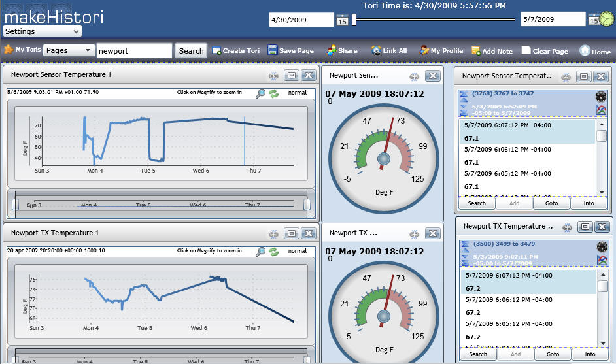Image resolution: width=616 pixels, height=364 pixels.
Task: Click right handle of Newport Sensor chart range slider
Action: pos(307,205)
